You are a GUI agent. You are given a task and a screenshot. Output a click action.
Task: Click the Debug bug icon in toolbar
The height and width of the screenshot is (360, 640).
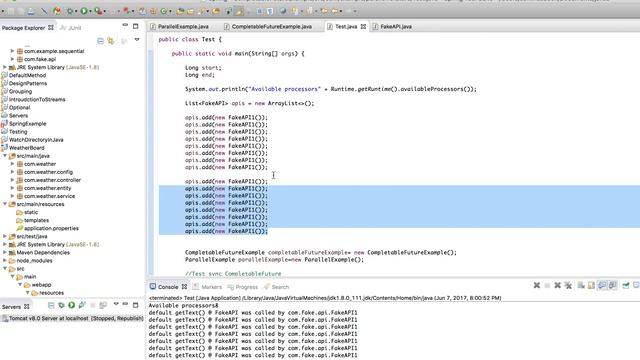(x=69, y=11)
